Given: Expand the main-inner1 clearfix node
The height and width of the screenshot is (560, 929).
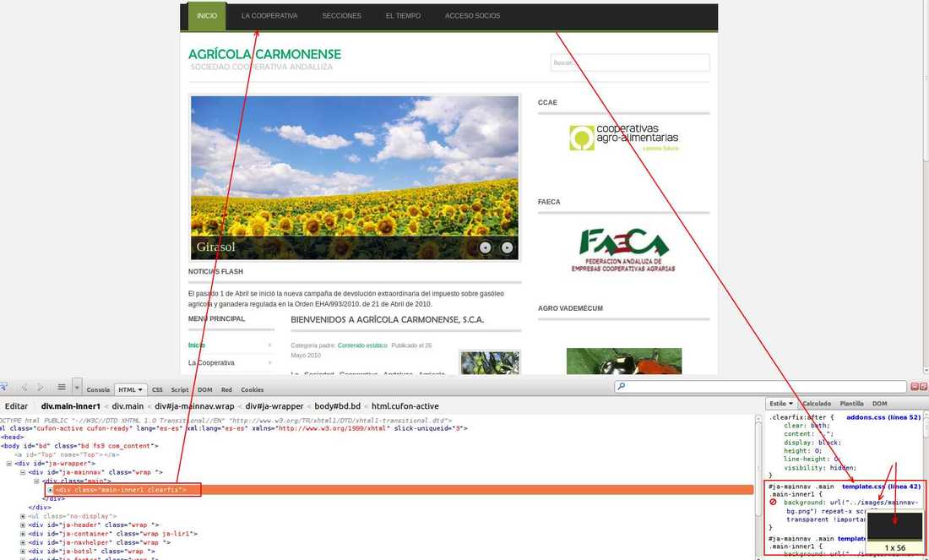Looking at the screenshot, I should coord(51,490).
